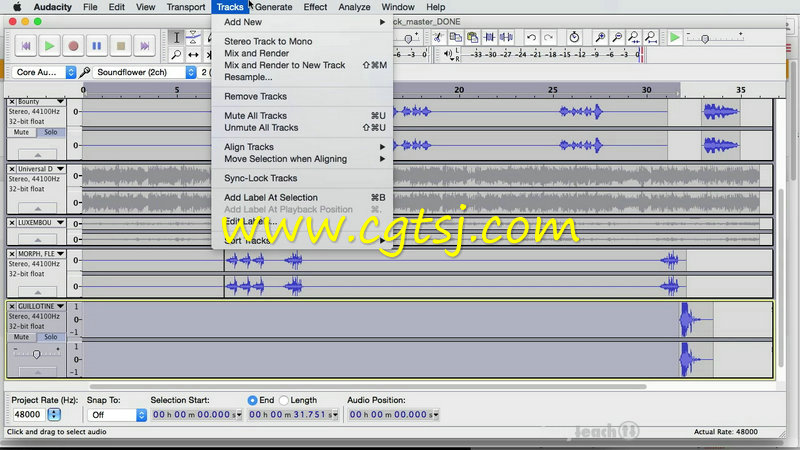Screen dimensions: 800x450
Task: Open the Snap To dropdown
Action: pos(117,415)
